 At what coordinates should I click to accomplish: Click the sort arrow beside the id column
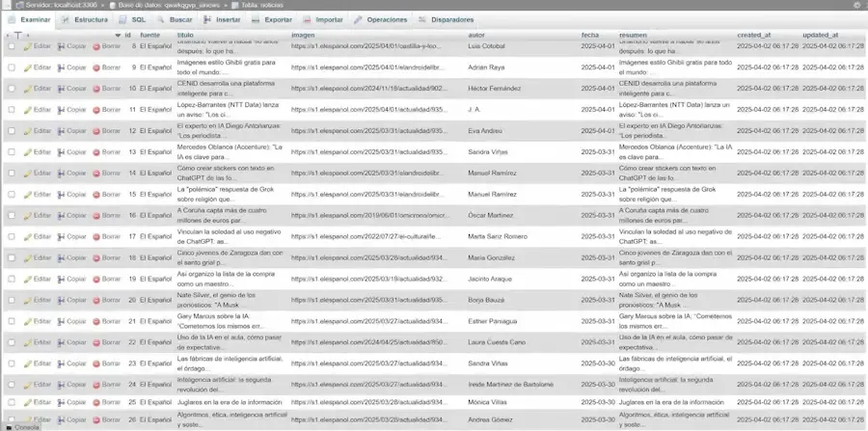[x=118, y=35]
